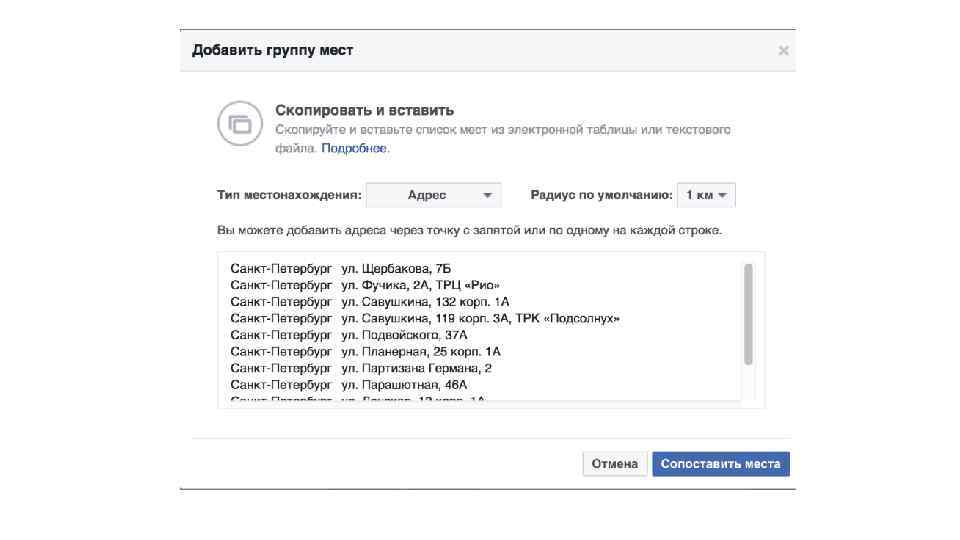The image size is (960, 540).
Task: Click the line mentioning ТРК «Подсолнух»
Action: tap(480, 318)
